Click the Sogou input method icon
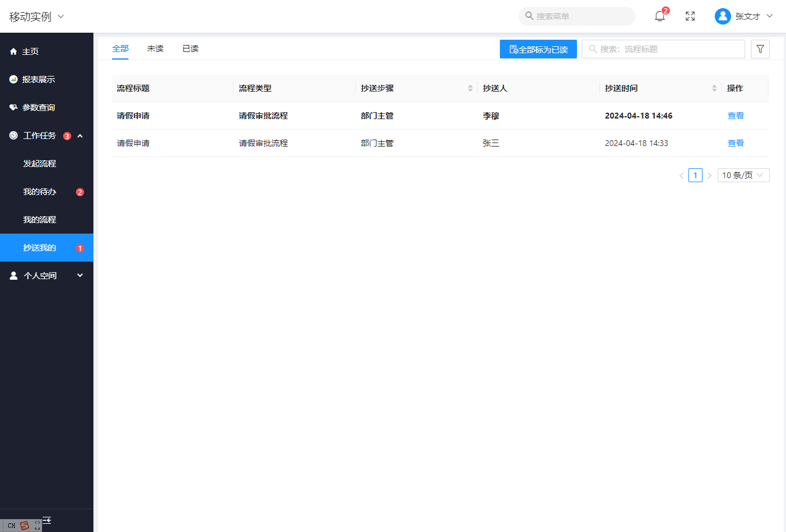The height and width of the screenshot is (532, 786). point(25,525)
